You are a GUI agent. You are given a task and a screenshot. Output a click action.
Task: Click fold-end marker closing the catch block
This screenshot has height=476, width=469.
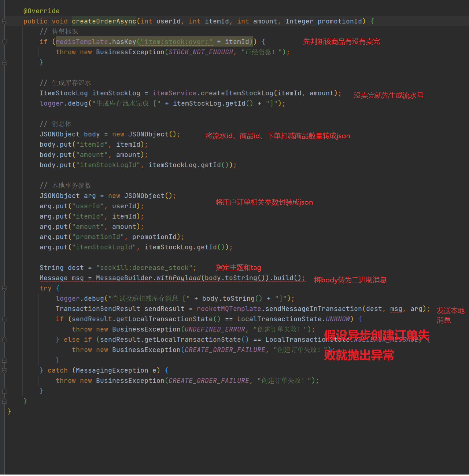coord(5,391)
